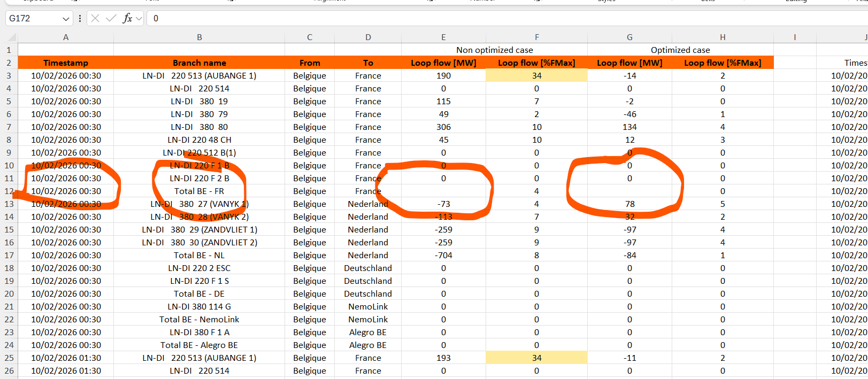Open the Name Box dropdown arrow
The image size is (868, 379).
[x=66, y=19]
